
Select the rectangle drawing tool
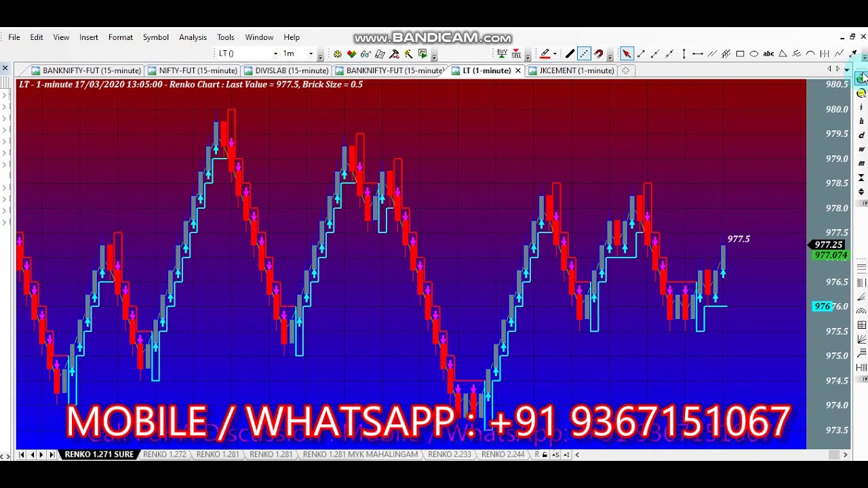[x=741, y=54]
